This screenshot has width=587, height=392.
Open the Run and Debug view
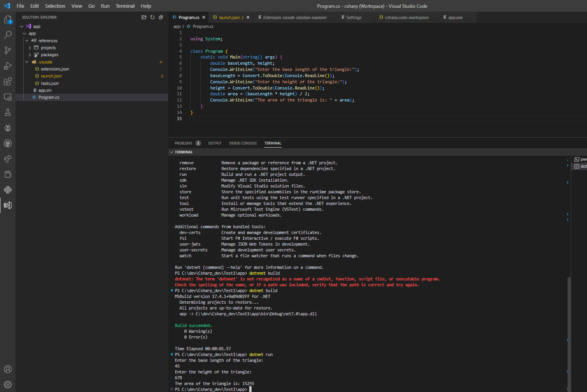pyautogui.click(x=8, y=66)
